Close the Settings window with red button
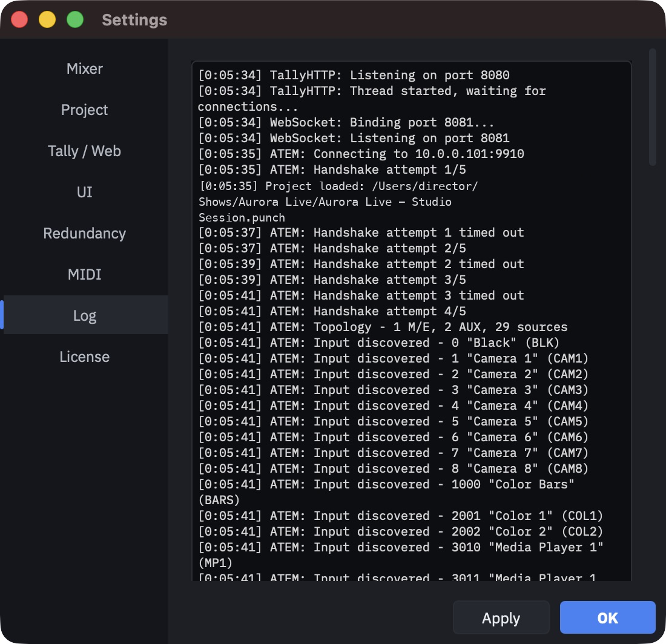666x644 pixels. coord(19,19)
